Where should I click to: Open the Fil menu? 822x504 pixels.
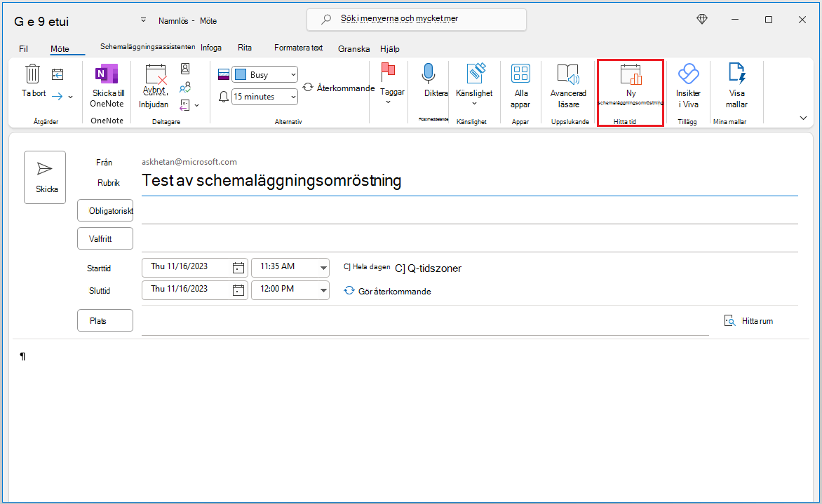(24, 49)
